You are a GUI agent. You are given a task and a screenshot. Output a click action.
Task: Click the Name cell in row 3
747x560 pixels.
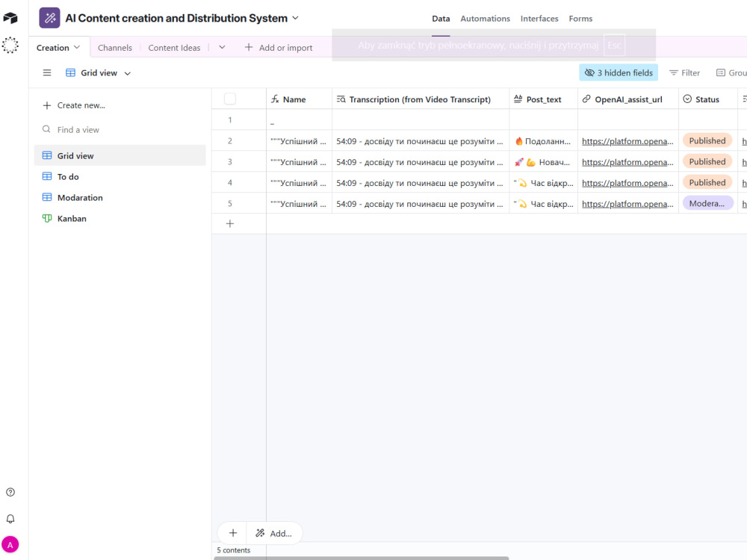point(299,162)
